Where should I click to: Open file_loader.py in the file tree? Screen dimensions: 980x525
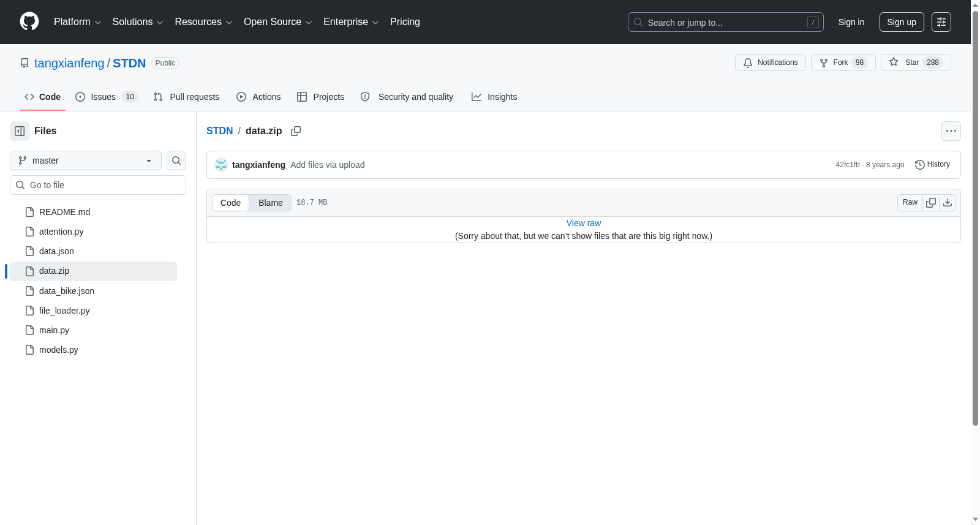click(x=93, y=311)
